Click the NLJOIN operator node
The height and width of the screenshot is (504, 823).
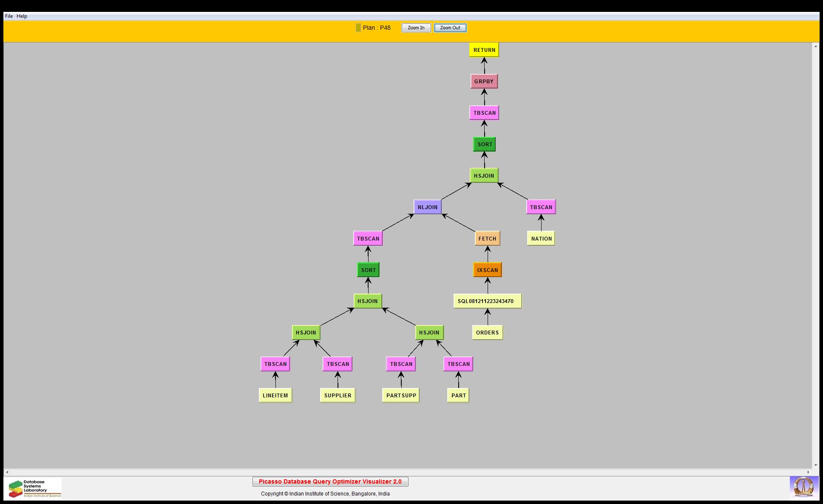427,207
